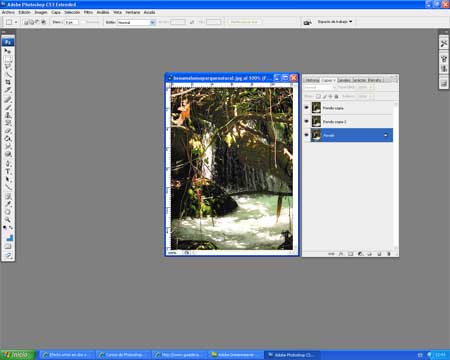The width and height of the screenshot is (450, 360).
Task: Select the Zoom magnifier tool
Action: click(8, 220)
